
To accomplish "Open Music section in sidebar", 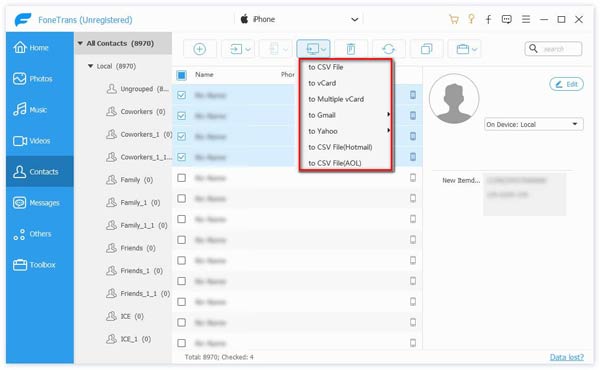I will 39,109.
